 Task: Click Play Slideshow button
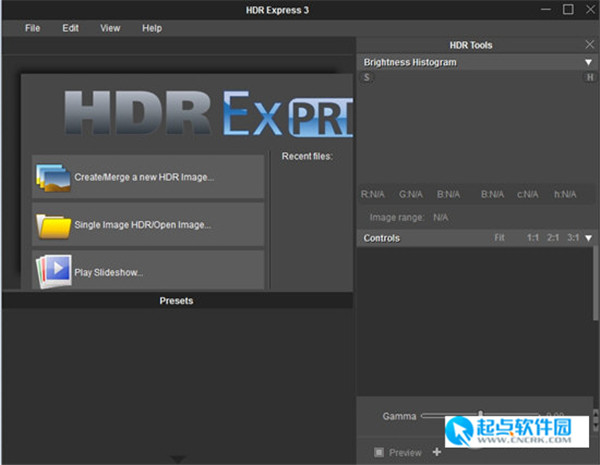[x=148, y=270]
